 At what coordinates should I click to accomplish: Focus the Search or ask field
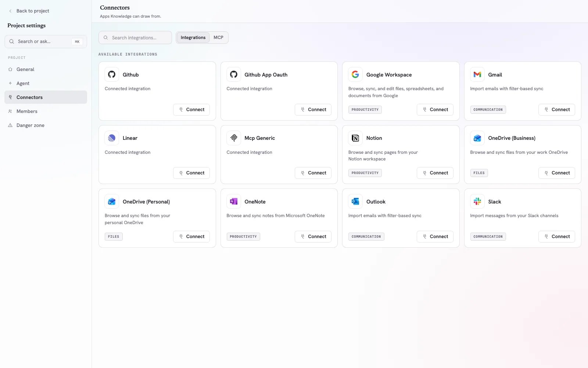click(46, 42)
